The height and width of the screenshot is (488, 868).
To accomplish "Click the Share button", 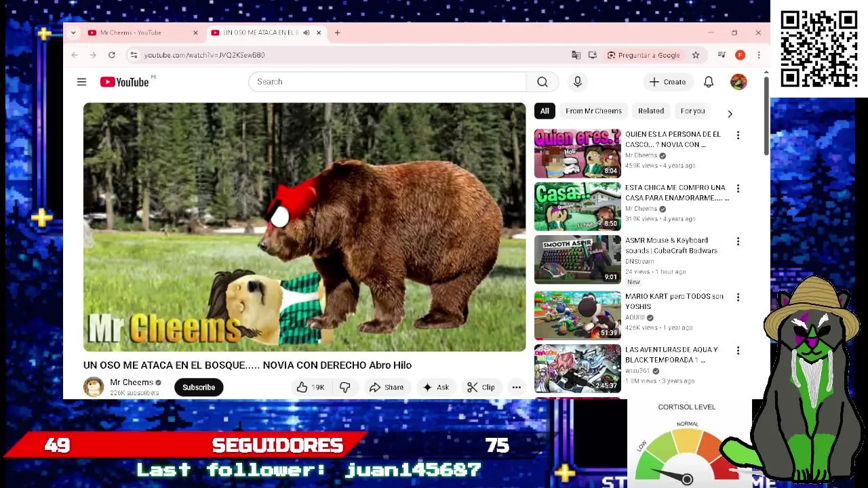I will click(x=387, y=387).
